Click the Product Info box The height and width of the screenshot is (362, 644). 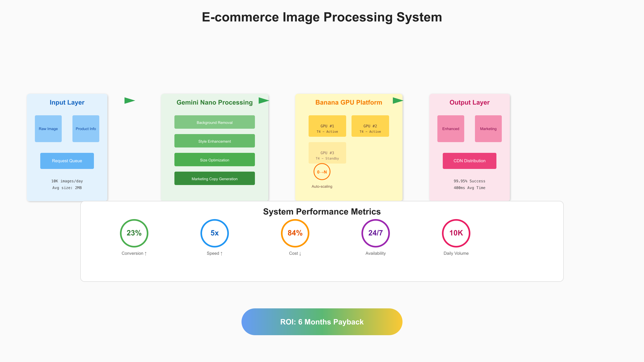pos(86,129)
